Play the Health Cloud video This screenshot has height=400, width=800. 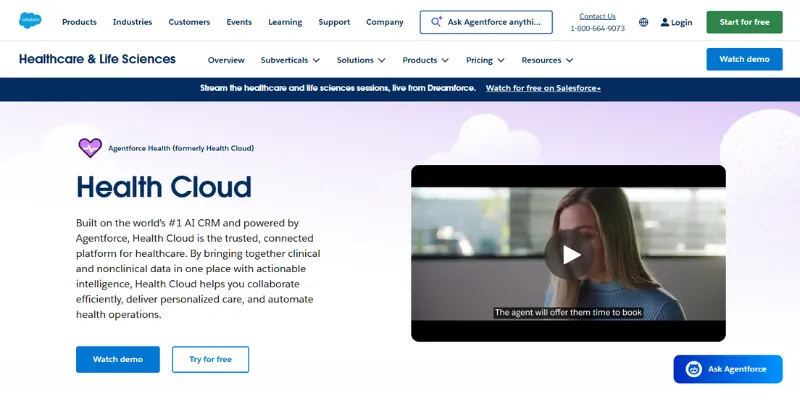568,255
